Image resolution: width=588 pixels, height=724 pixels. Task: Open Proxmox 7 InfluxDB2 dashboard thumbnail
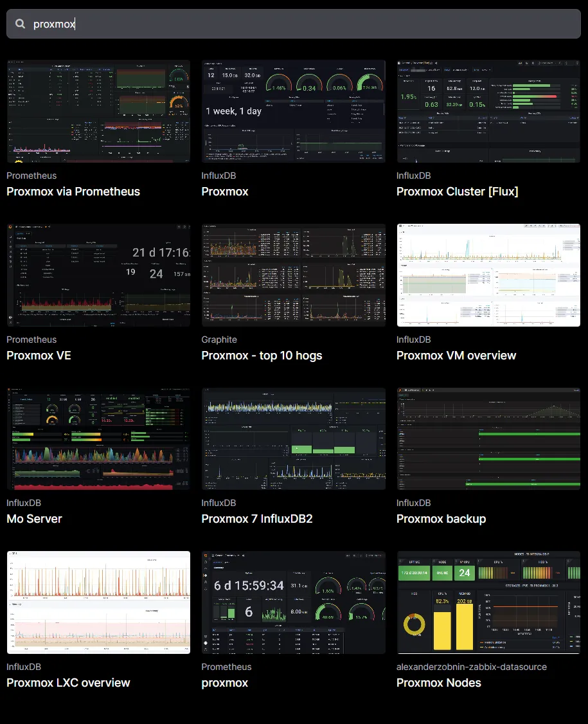(x=294, y=439)
